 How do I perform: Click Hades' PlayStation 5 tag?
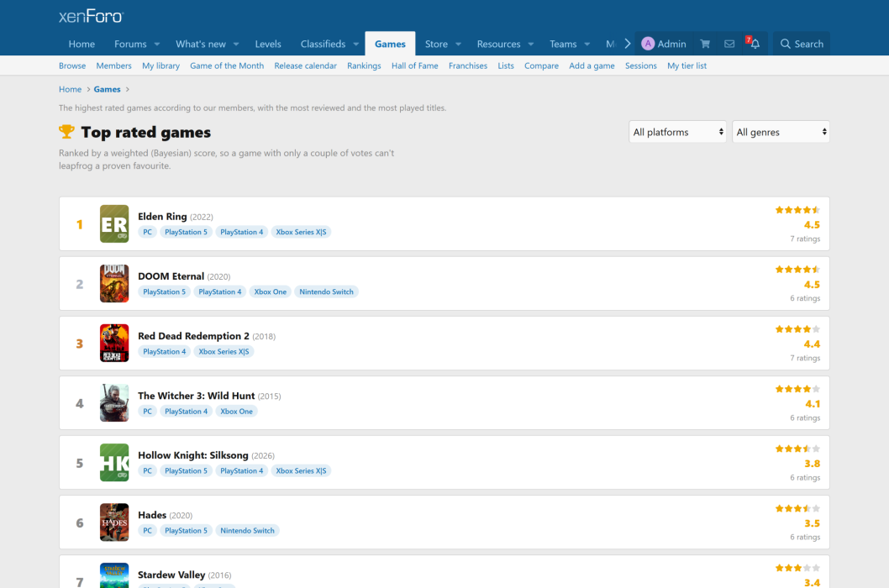(186, 531)
